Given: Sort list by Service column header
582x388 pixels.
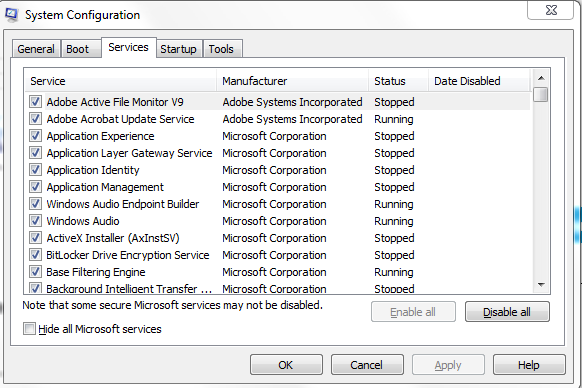Looking at the screenshot, I should pyautogui.click(x=121, y=81).
